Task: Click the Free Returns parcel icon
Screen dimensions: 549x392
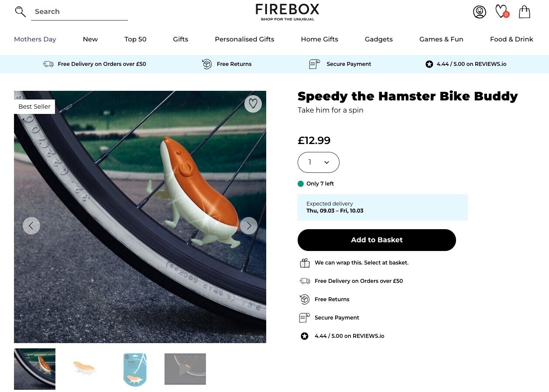Action: 206,64
